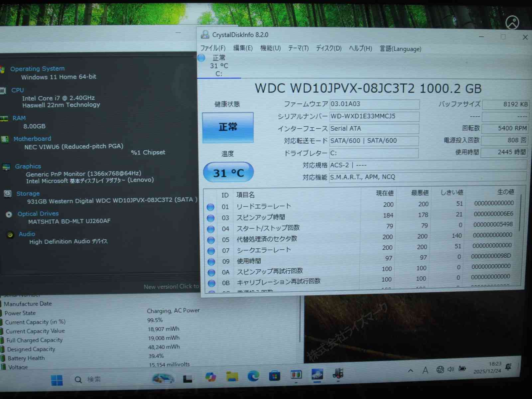Screen dimensions: 532x399
Task: Click the Storage section heading in Speccy
Action: (28, 194)
